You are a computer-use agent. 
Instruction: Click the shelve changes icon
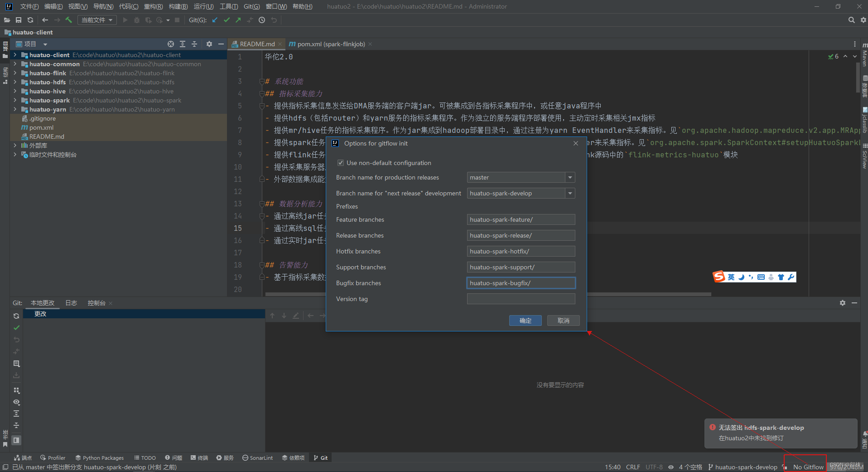(16, 375)
